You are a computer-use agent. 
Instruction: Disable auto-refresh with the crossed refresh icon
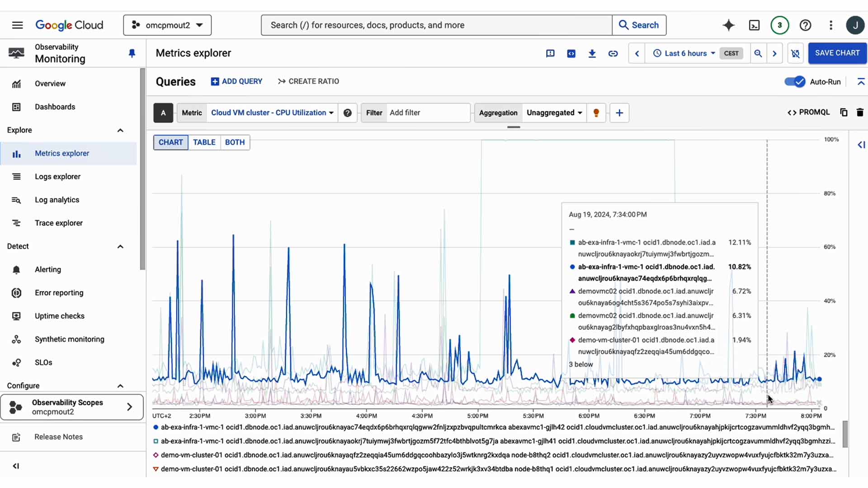[795, 53]
